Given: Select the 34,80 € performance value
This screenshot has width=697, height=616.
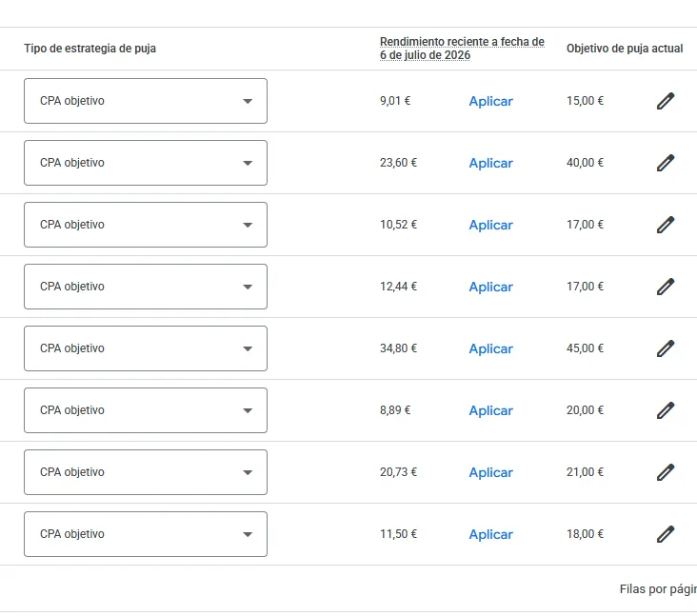Looking at the screenshot, I should pos(398,348).
